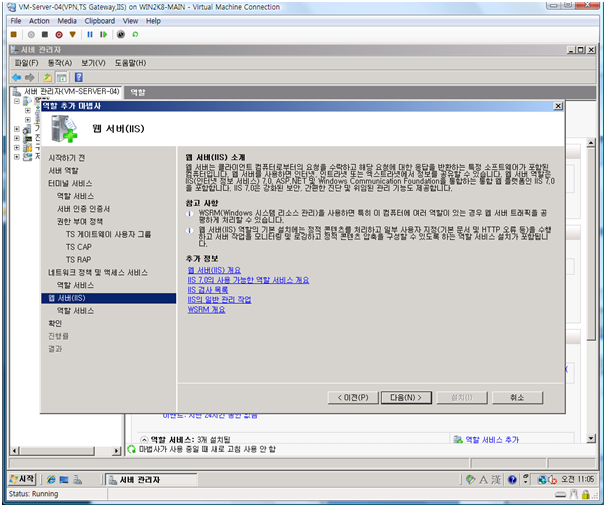Select 서버 역할 wizard step

pos(63,170)
